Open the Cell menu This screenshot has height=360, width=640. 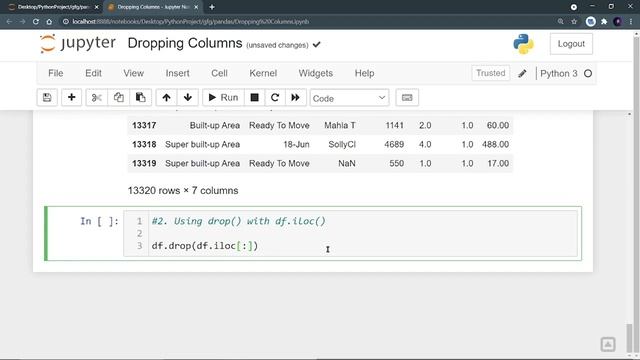coord(219,73)
